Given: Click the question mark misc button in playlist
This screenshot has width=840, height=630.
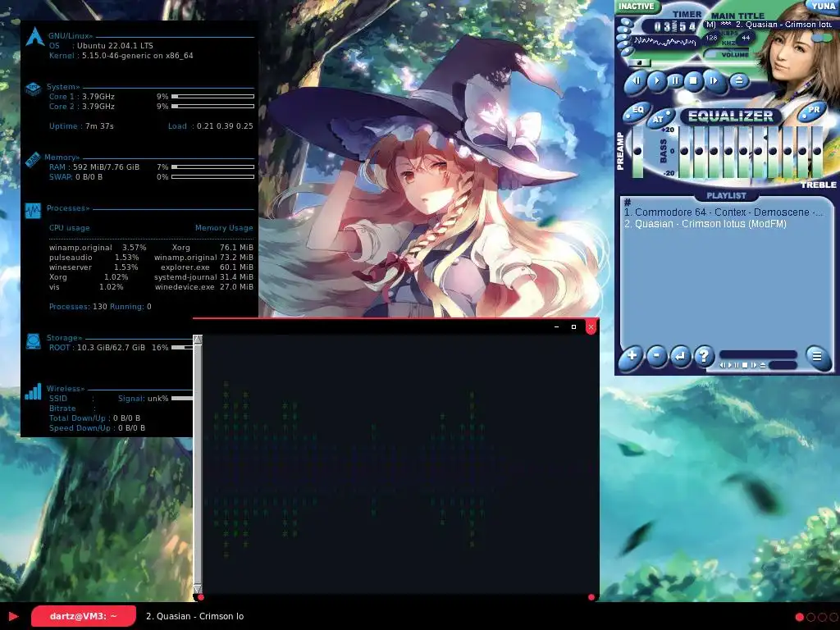Looking at the screenshot, I should click(704, 356).
